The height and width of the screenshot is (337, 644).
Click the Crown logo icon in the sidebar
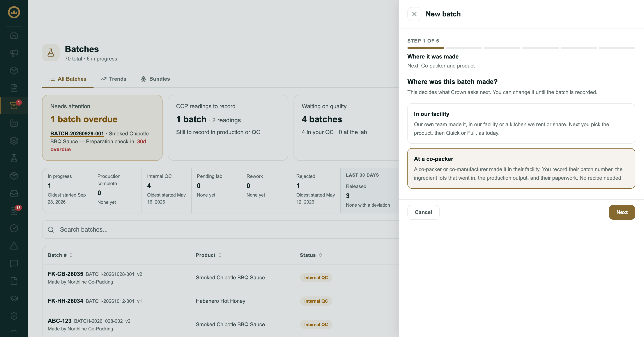click(x=14, y=12)
